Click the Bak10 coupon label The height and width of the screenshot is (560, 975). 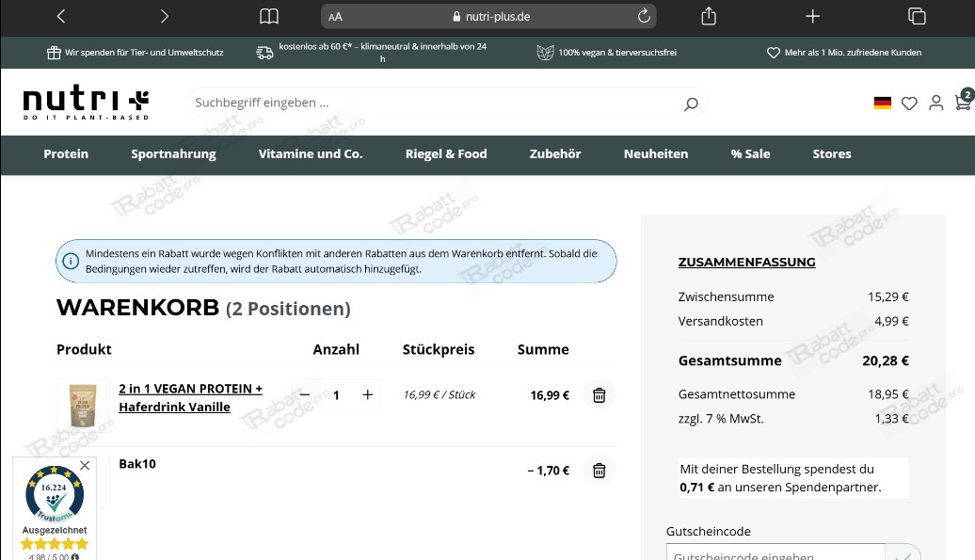click(x=137, y=464)
